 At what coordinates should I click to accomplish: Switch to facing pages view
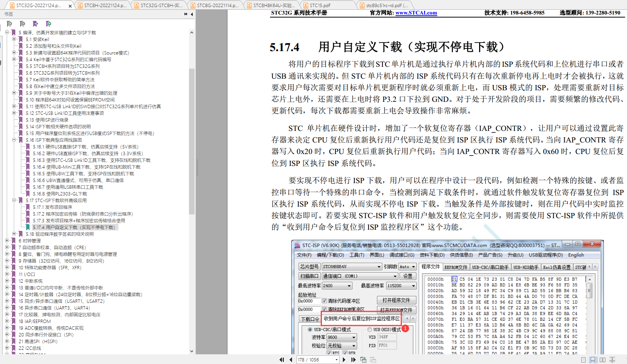tap(602, 360)
